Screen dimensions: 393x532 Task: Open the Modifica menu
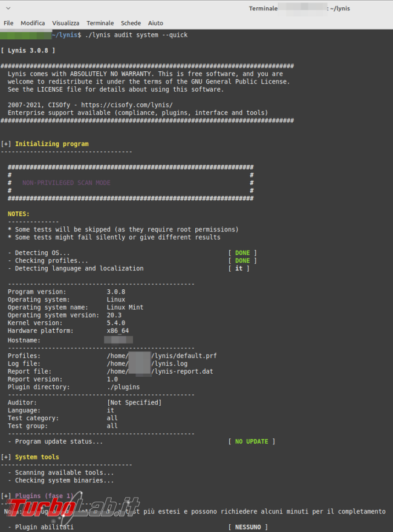pos(33,23)
